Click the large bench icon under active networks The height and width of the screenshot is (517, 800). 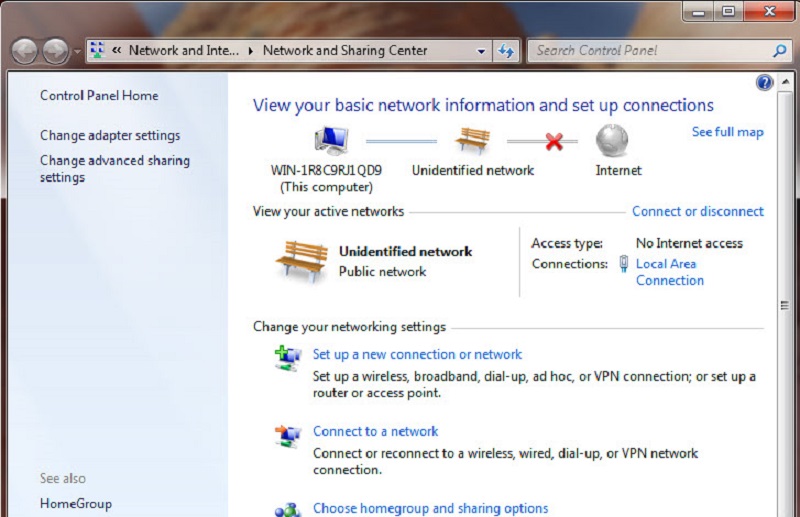click(x=301, y=260)
